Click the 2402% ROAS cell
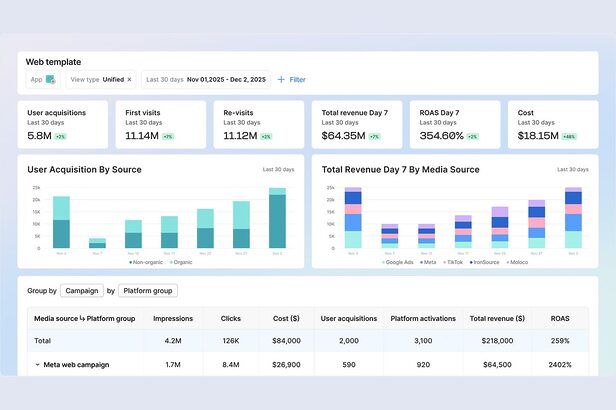Viewport: 616px width, 410px height. click(560, 364)
